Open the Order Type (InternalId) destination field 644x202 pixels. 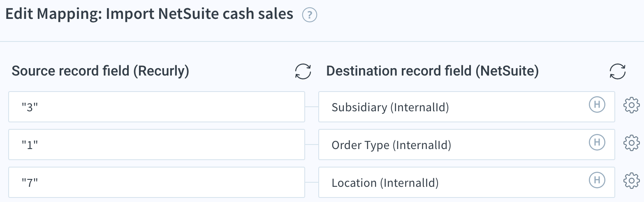click(467, 145)
